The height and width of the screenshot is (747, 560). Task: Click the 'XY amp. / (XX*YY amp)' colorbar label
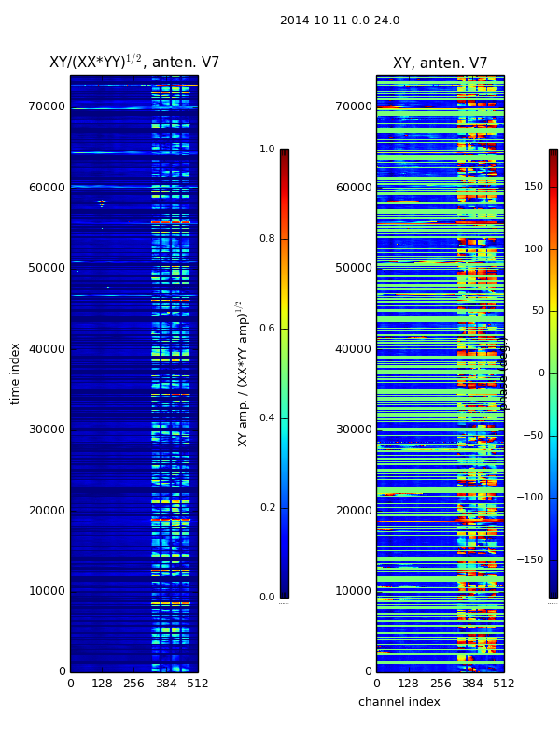pos(243,373)
